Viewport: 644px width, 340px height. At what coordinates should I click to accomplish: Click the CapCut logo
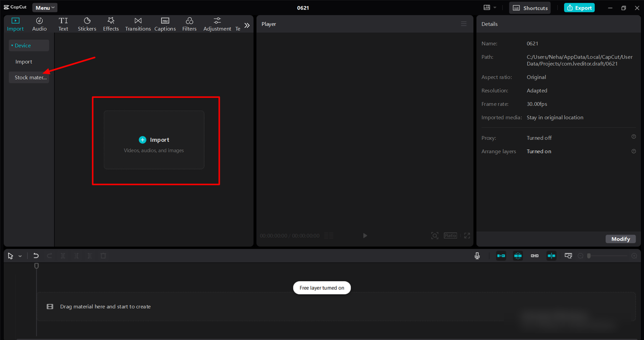[15, 8]
